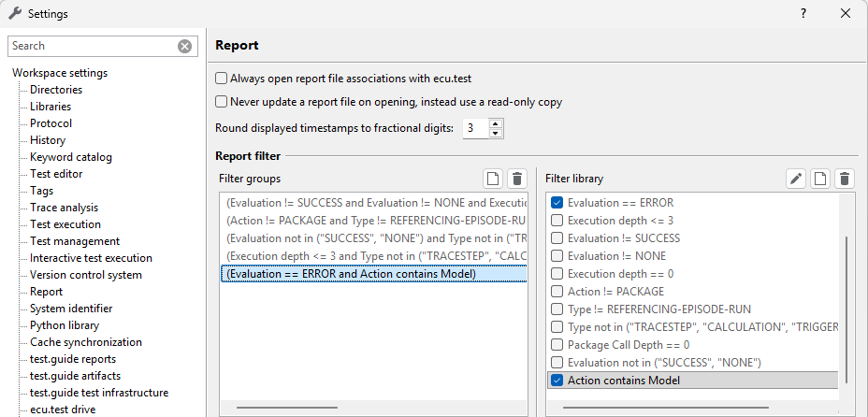Check Evaluation not in SUCCESS, NONE filter
This screenshot has width=868, height=417.
click(557, 363)
